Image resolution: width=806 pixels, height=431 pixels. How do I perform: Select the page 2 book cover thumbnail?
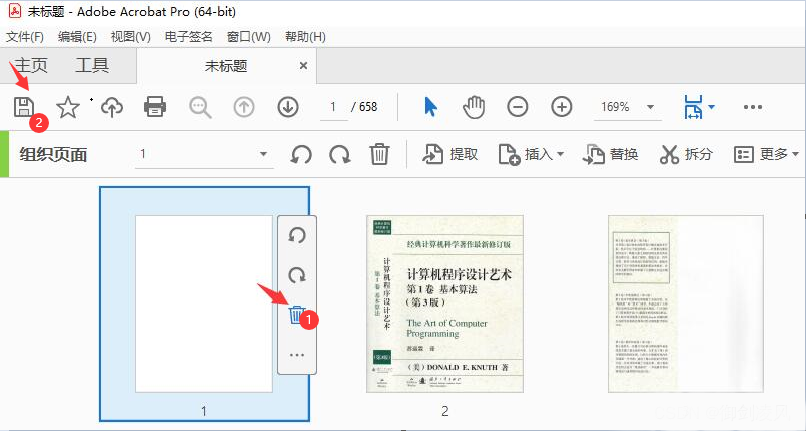445,304
